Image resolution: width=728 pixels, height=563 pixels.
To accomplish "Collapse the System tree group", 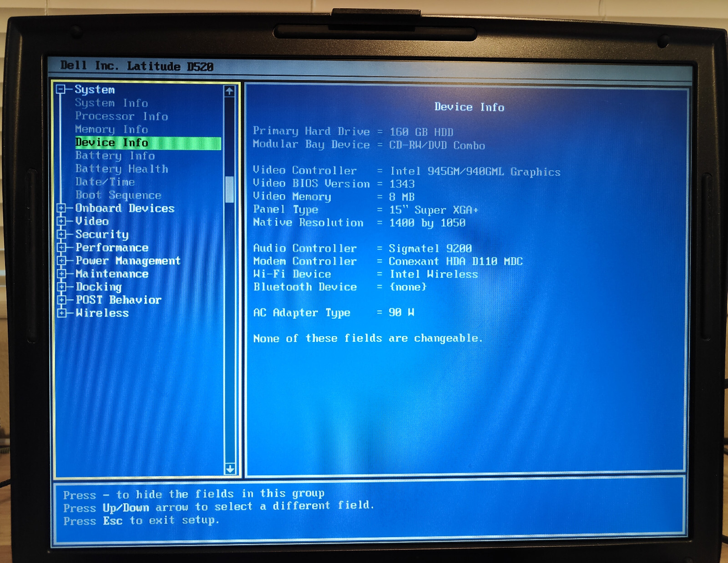I will click(x=61, y=89).
